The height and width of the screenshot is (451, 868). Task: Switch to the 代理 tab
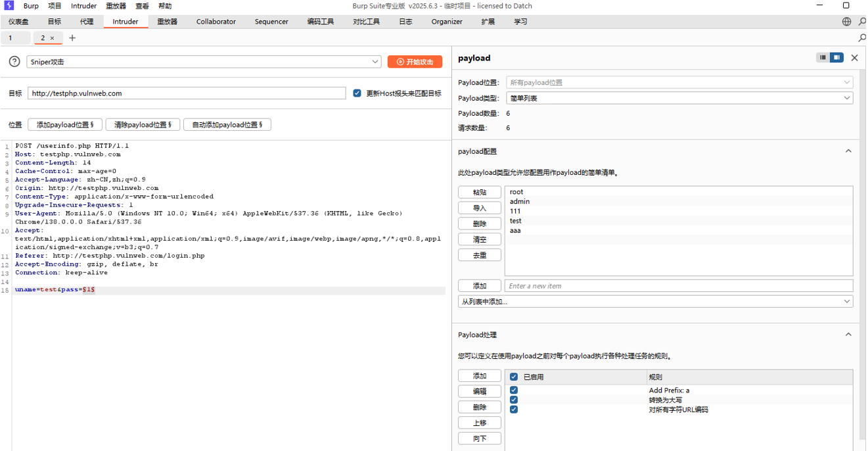point(87,22)
